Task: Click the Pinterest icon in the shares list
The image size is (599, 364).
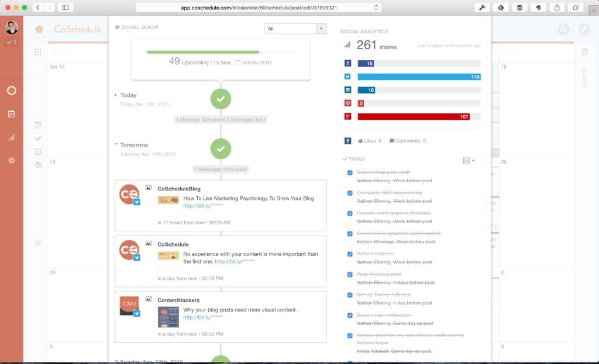Action: pos(347,103)
